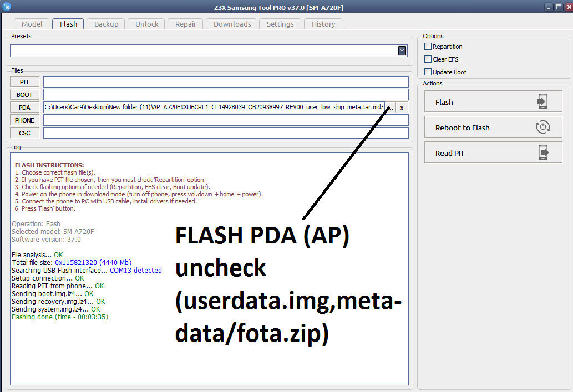The image size is (573, 392).
Task: Click 'Setup connection... OK' log line
Action: [x=48, y=278]
